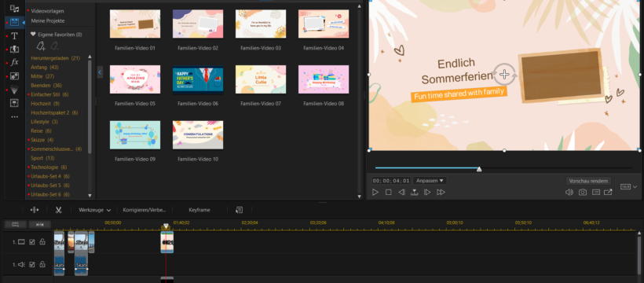Select Familien-Video 08 birthday thumbnail
The height and width of the screenshot is (283, 644).
(324, 79)
